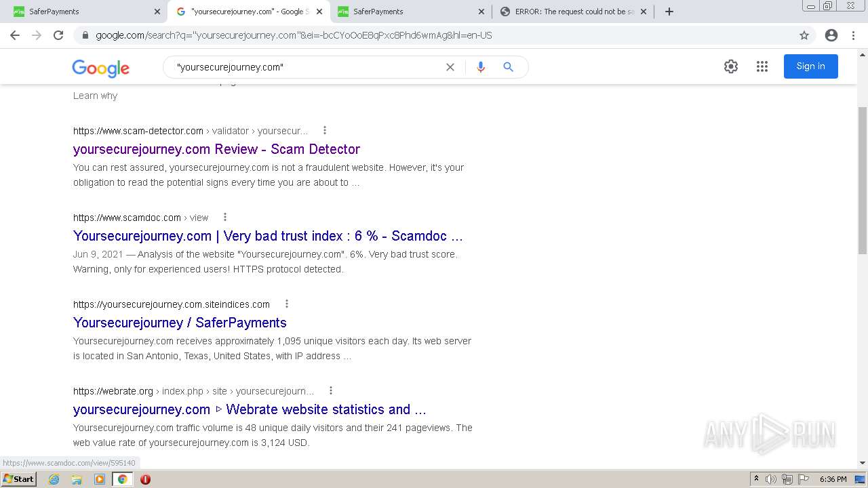Open Action Center flag icon
This screenshot has width=868, height=488.
click(x=803, y=479)
